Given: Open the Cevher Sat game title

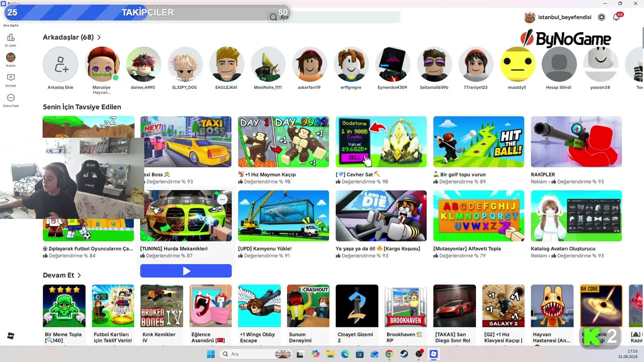Looking at the screenshot, I should coord(358,174).
